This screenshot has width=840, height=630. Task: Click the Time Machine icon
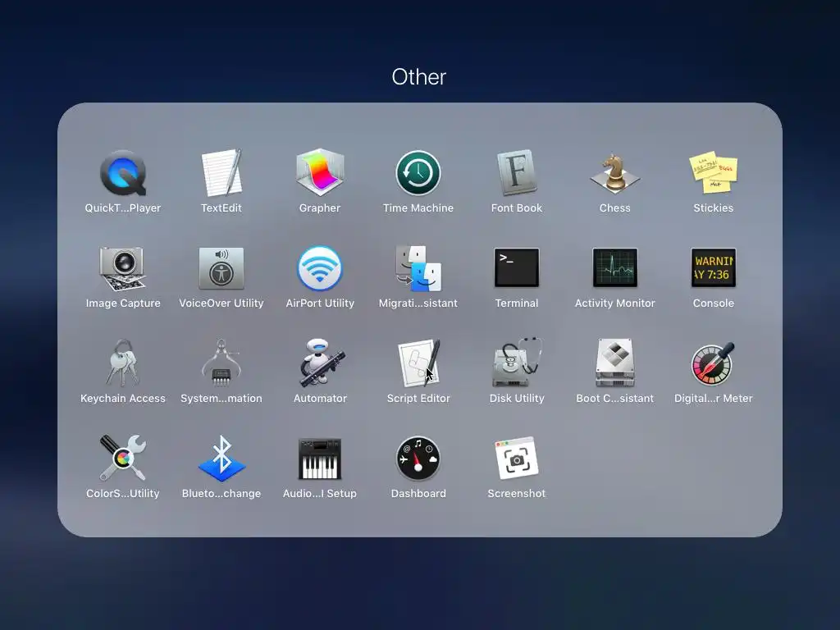(418, 173)
